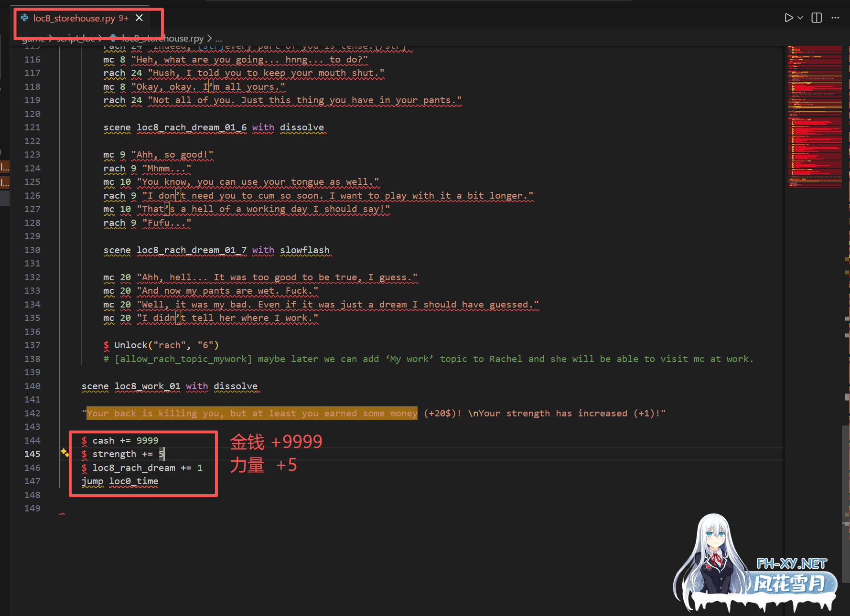Split the editor to the right

[817, 18]
